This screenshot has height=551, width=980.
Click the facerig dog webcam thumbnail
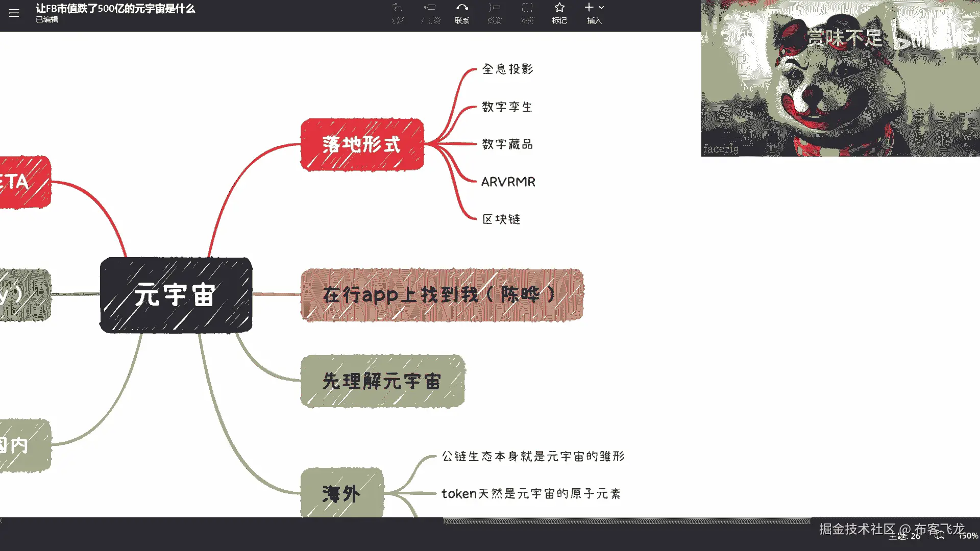(x=840, y=78)
